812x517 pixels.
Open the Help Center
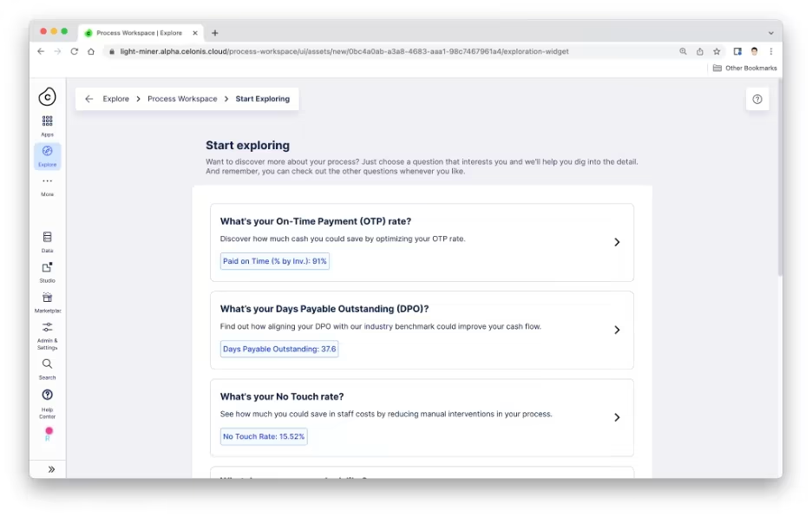point(47,403)
